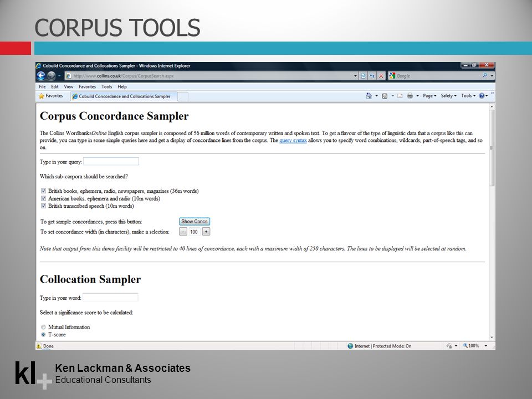Click the browser Back arrow button
Viewport: 532px width, 399px height.
click(x=41, y=76)
